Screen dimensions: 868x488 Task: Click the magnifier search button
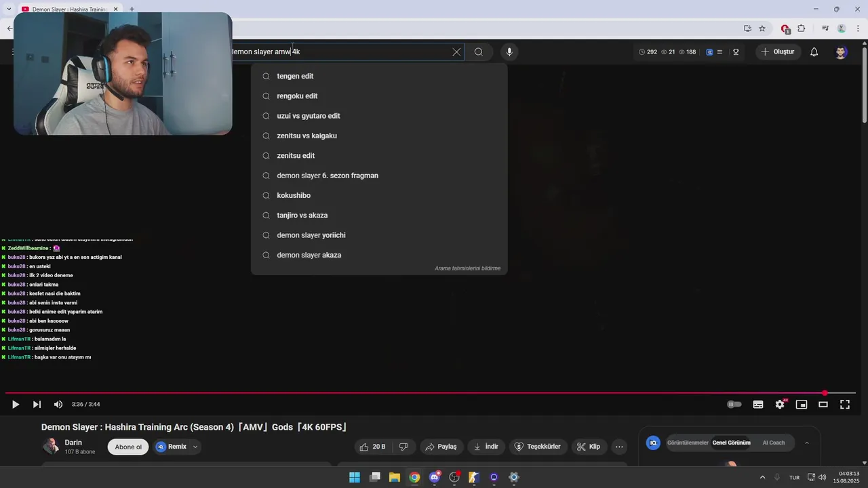coord(479,52)
